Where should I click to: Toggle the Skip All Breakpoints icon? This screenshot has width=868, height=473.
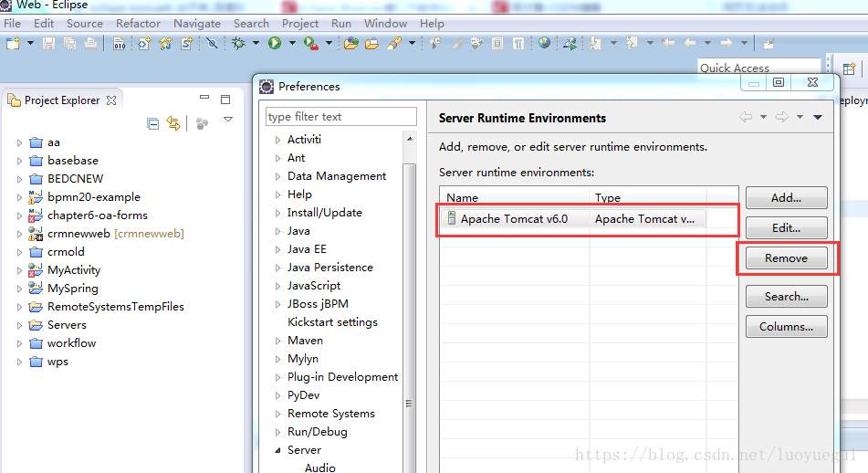[x=212, y=43]
